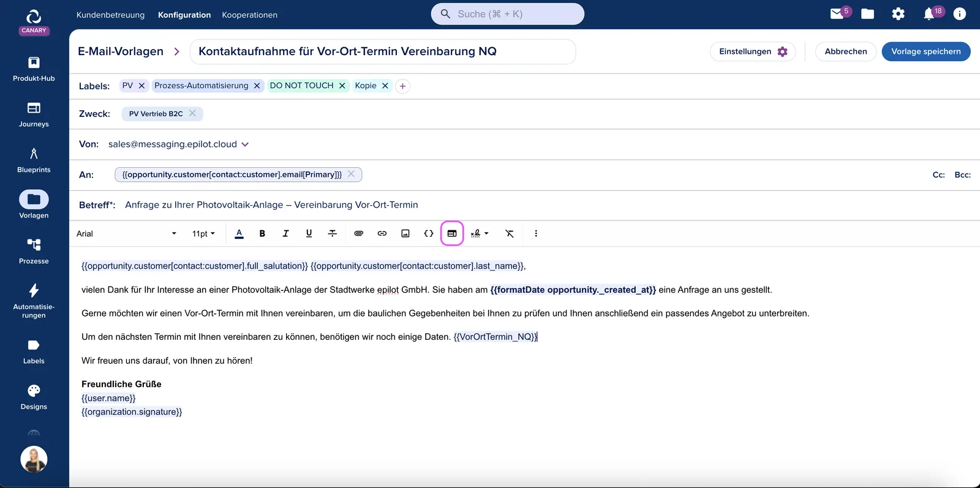Click the {{user.name}} variable
Viewport: 980px width, 488px height.
click(108, 398)
